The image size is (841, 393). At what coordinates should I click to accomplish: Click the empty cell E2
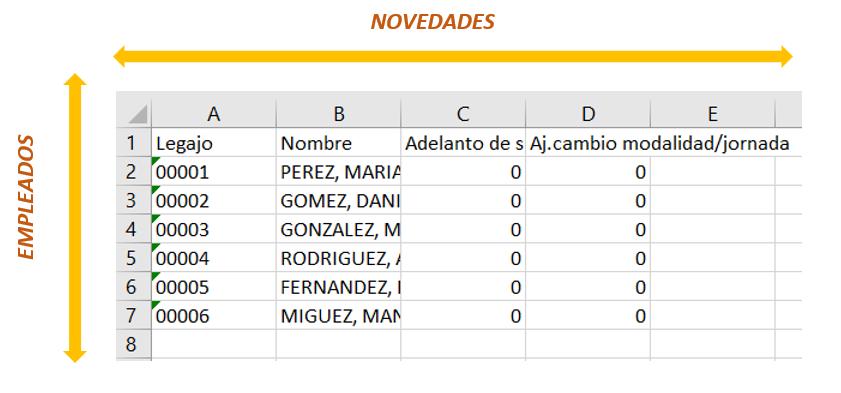(x=712, y=172)
